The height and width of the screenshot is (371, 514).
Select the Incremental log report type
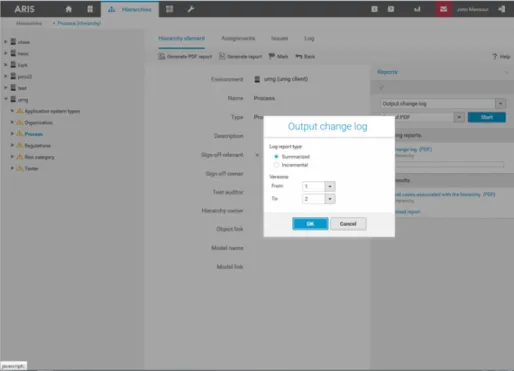pos(276,165)
